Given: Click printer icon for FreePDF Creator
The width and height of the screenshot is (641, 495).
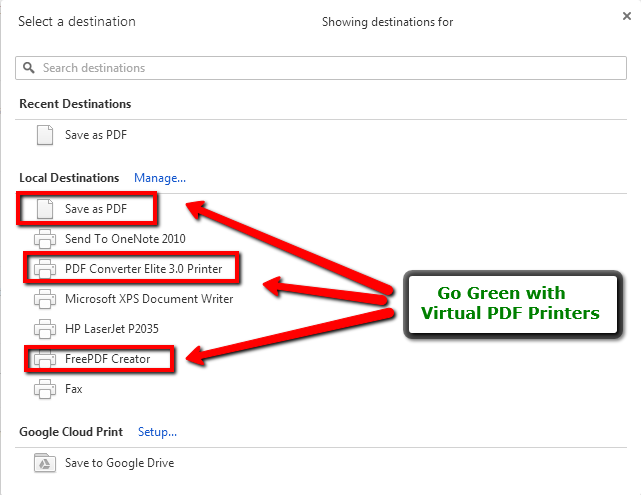Looking at the screenshot, I should tap(45, 359).
